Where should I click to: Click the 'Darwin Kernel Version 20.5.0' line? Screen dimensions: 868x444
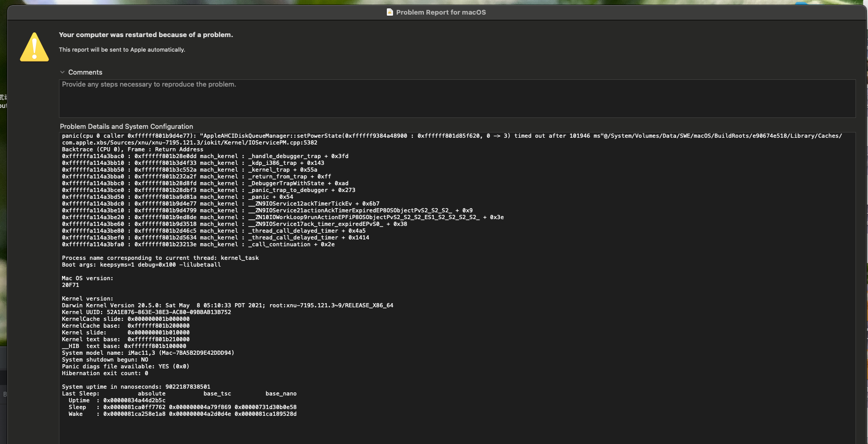(x=228, y=305)
